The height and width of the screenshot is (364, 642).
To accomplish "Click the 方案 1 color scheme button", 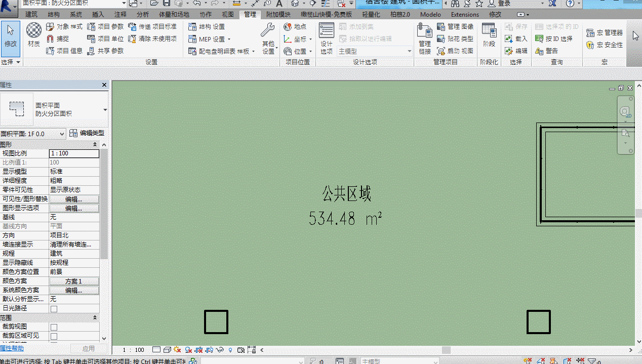I will click(x=74, y=281).
